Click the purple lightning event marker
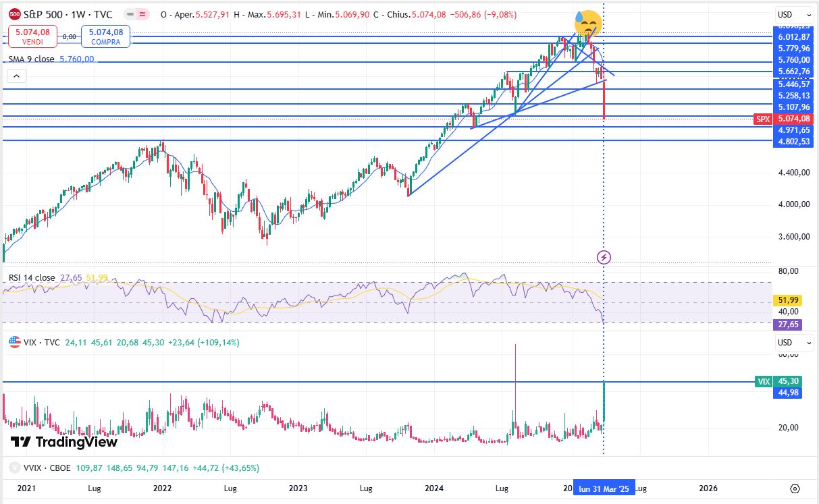This screenshot has width=819, height=504. pyautogui.click(x=604, y=257)
